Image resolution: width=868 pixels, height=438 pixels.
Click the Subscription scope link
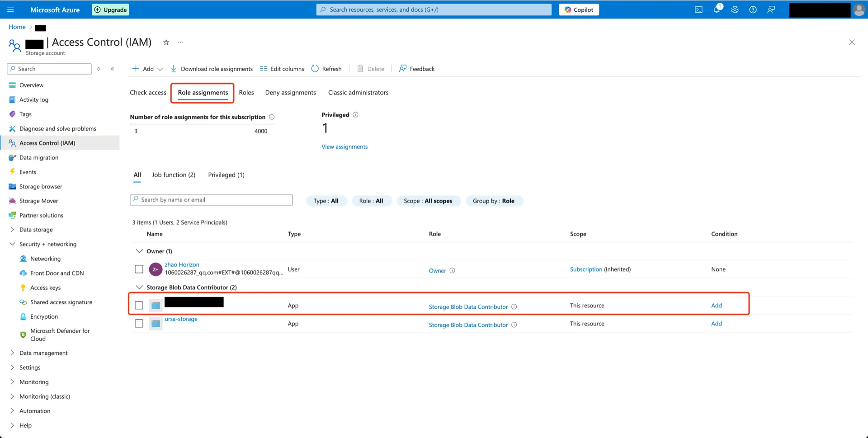(586, 269)
